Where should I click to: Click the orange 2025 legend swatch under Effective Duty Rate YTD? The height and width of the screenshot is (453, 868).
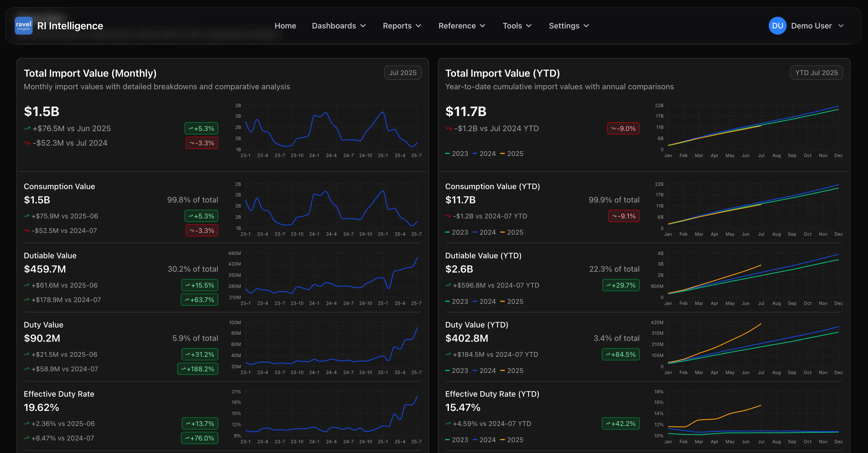502,440
